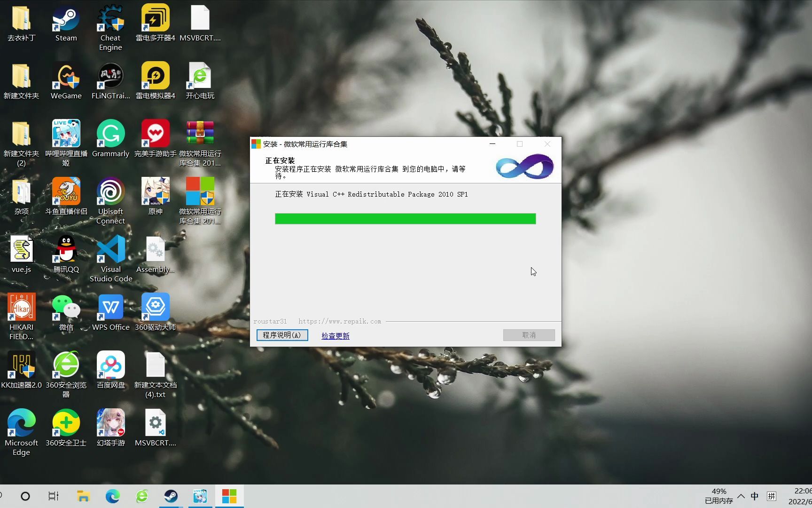Open the Visual Studio Code shortcut
Viewport: 812px width, 508px height.
pos(110,259)
